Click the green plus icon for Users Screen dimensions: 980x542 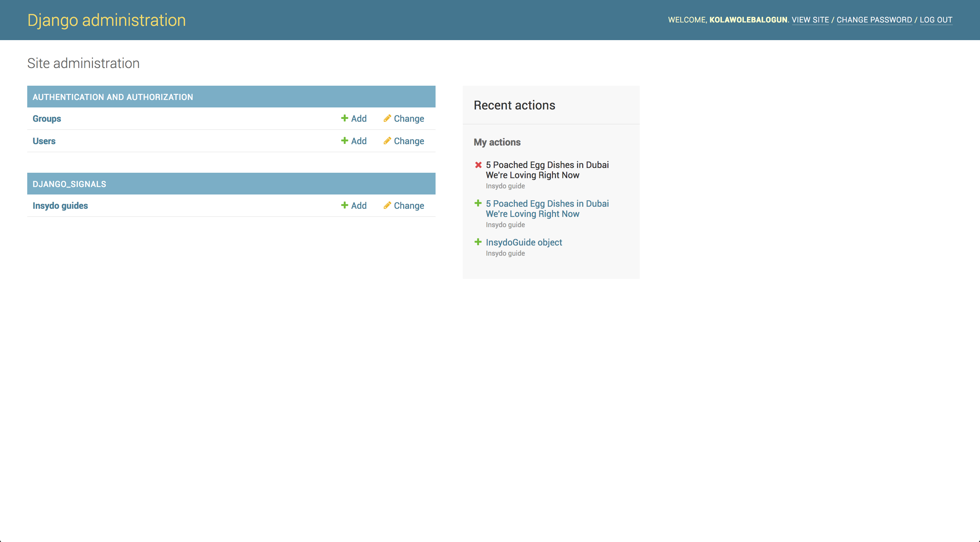[344, 141]
